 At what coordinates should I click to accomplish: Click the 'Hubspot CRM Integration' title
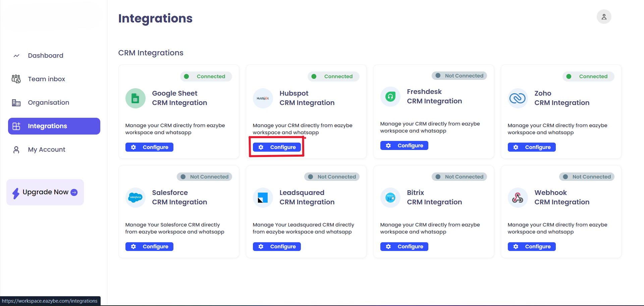click(307, 98)
